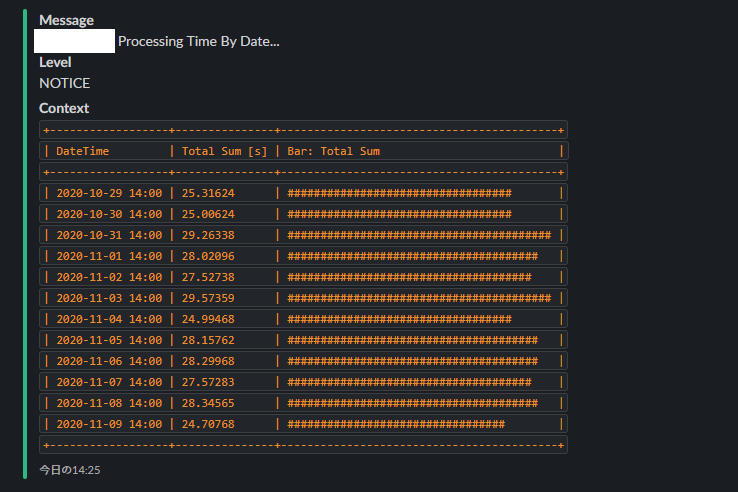
Task: Click the hash bar in the 2020-10-29 row
Action: [x=400, y=193]
